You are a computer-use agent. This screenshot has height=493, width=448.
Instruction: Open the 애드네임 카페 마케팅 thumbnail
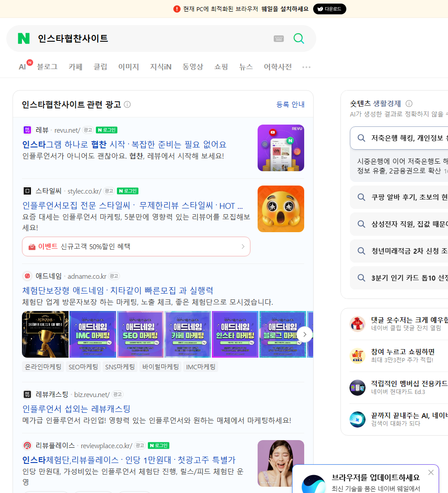188,334
